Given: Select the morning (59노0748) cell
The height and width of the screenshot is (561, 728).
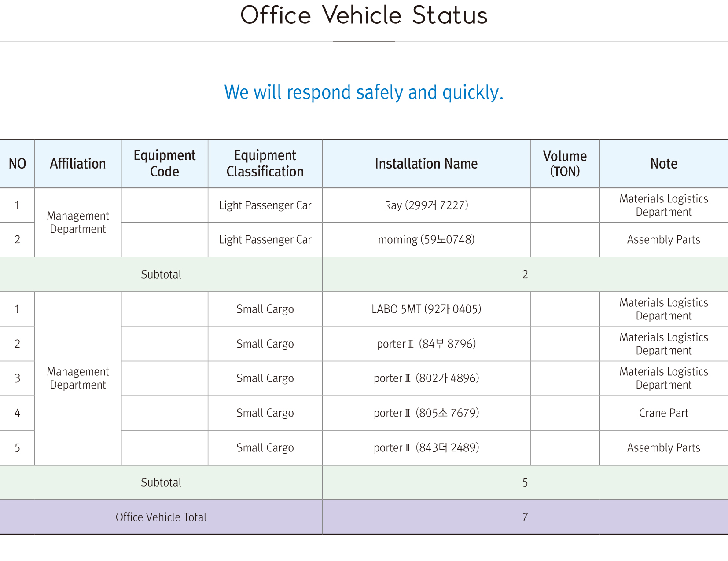Looking at the screenshot, I should pyautogui.click(x=426, y=240).
